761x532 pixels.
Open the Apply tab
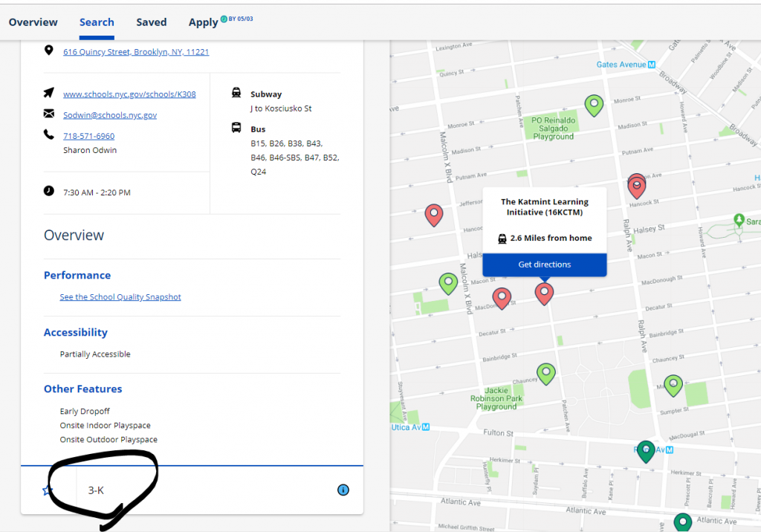pos(204,22)
